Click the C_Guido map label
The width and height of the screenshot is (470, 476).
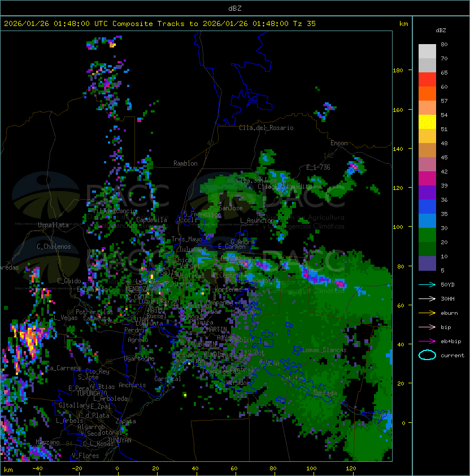tap(69, 281)
